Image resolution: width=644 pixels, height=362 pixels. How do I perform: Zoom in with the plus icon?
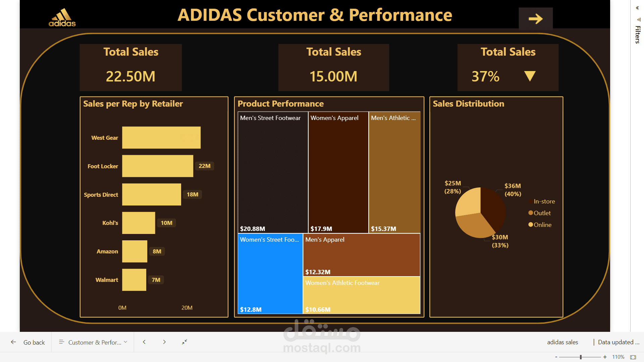click(605, 357)
